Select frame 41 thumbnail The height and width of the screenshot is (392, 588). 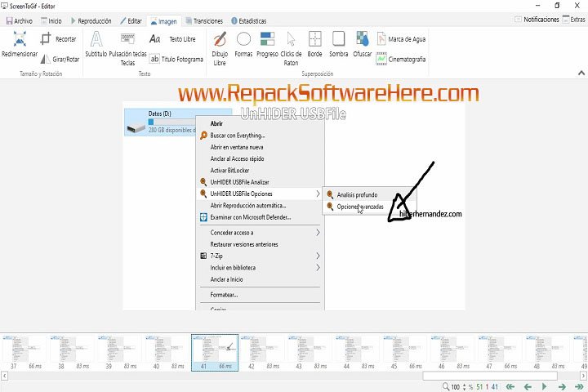pos(215,353)
